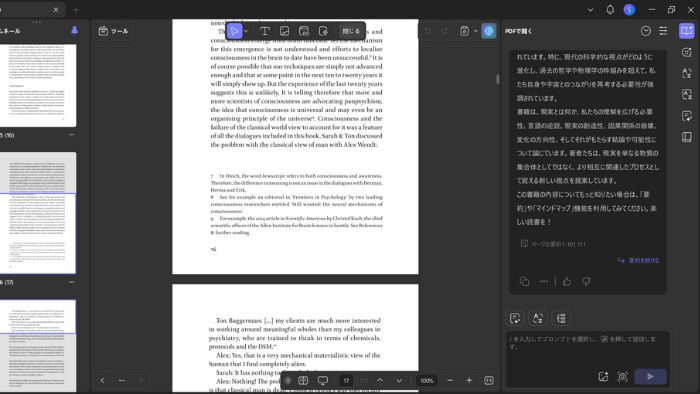Open the ツール tools menu
This screenshot has width=700, height=394.
pyautogui.click(x=113, y=31)
